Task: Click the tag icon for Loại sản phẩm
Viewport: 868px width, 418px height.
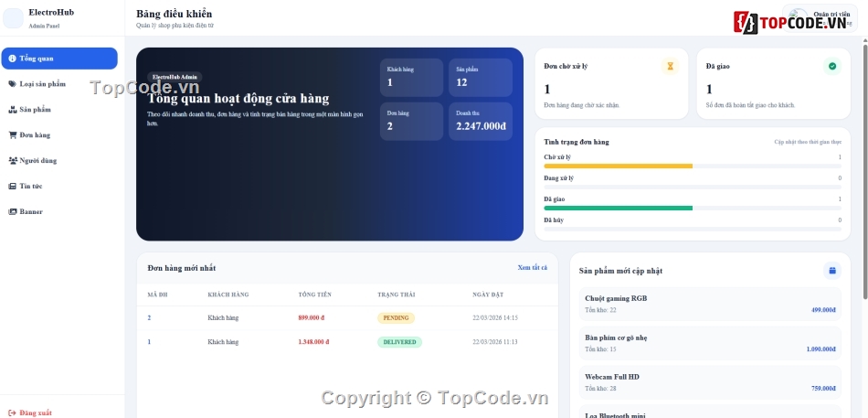Action: pos(12,84)
